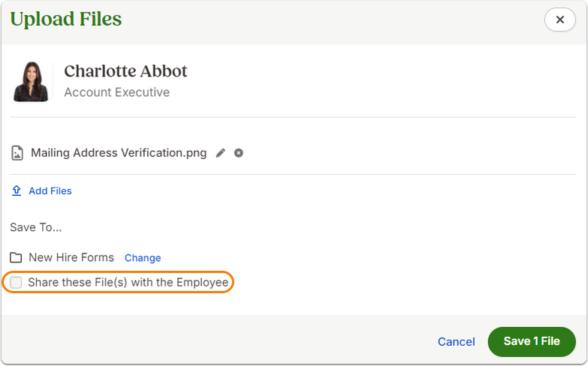Click the Charlotte Abbot name heading

click(x=125, y=71)
